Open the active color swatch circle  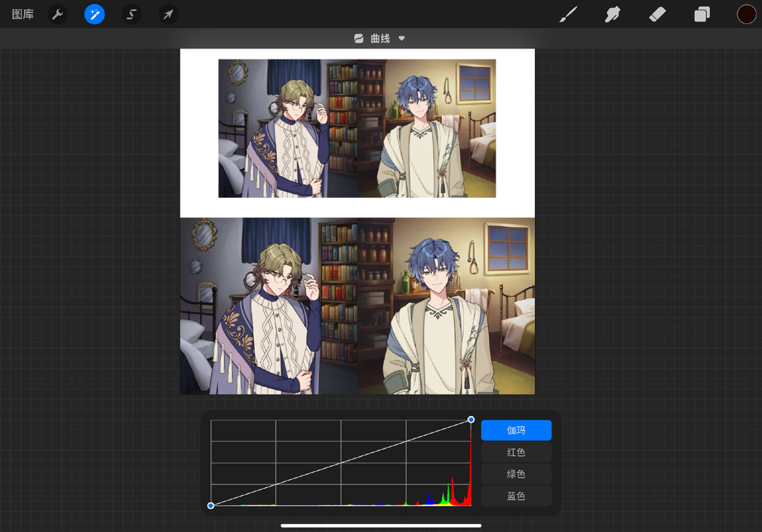click(746, 14)
